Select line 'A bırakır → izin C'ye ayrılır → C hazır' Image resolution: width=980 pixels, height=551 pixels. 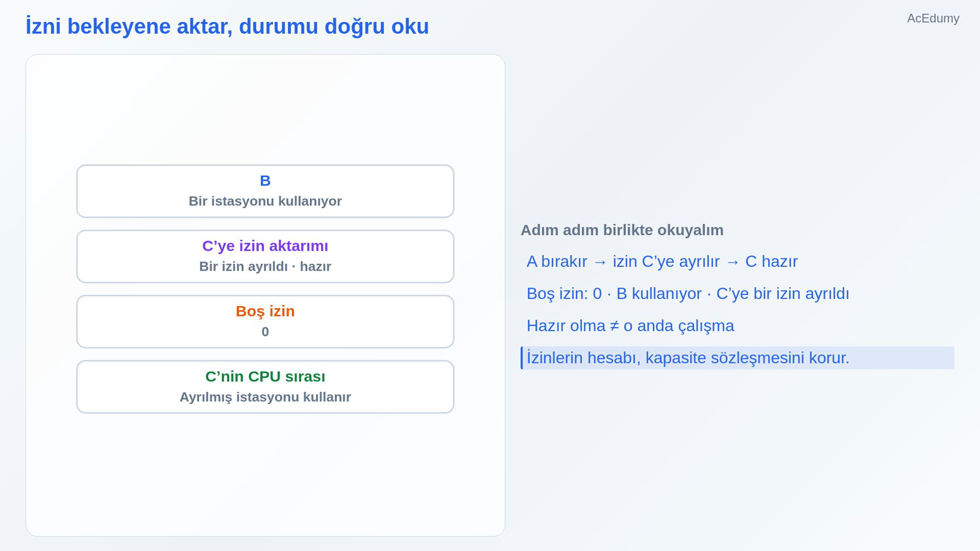662,261
